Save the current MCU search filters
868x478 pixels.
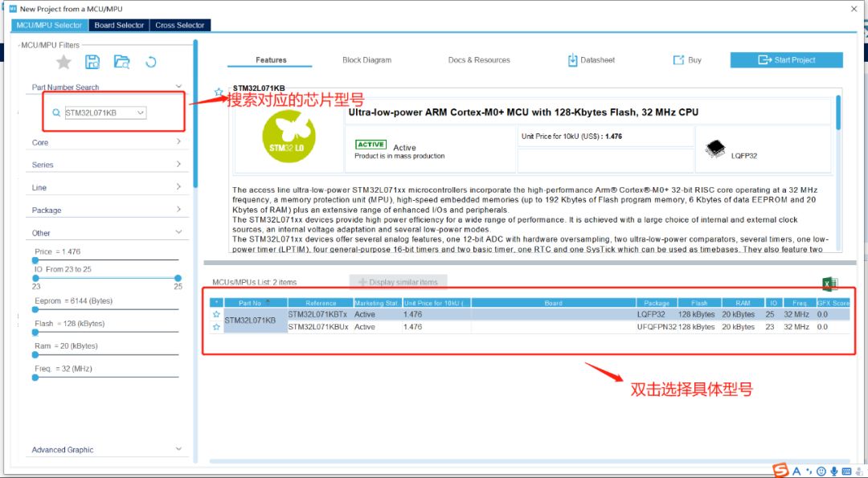pos(92,62)
